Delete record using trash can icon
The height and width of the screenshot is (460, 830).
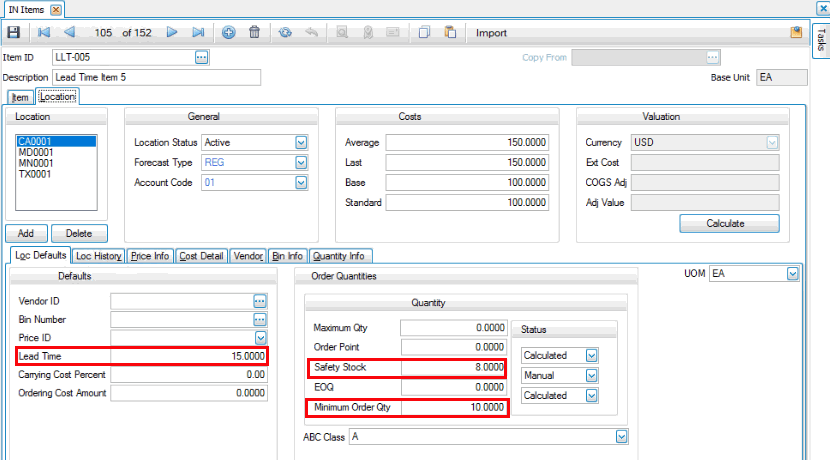pyautogui.click(x=254, y=33)
